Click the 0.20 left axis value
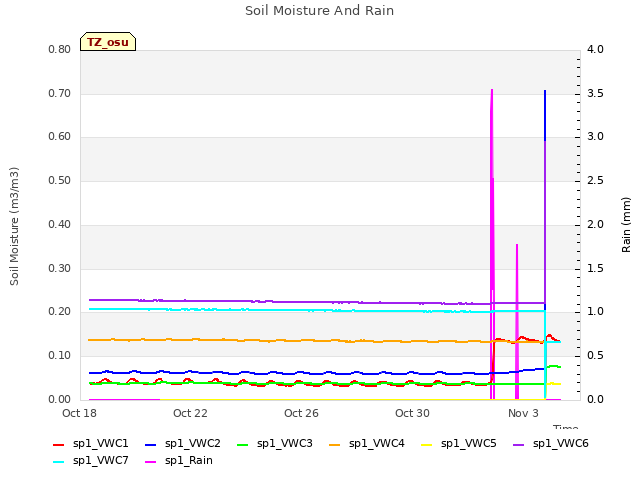The width and height of the screenshot is (640, 480). pyautogui.click(x=60, y=312)
